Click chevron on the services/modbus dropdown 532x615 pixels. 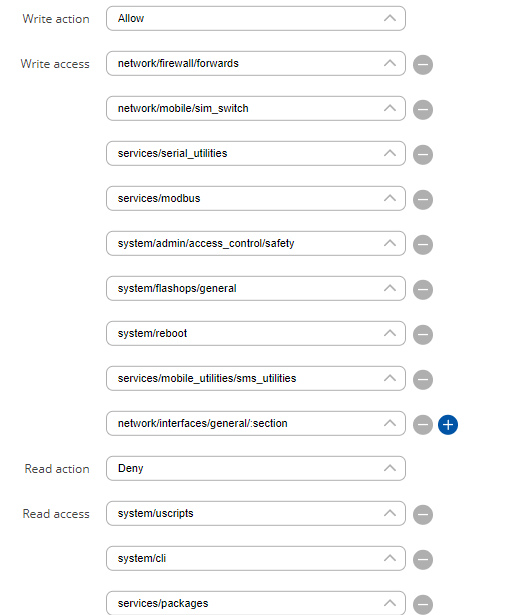point(390,198)
